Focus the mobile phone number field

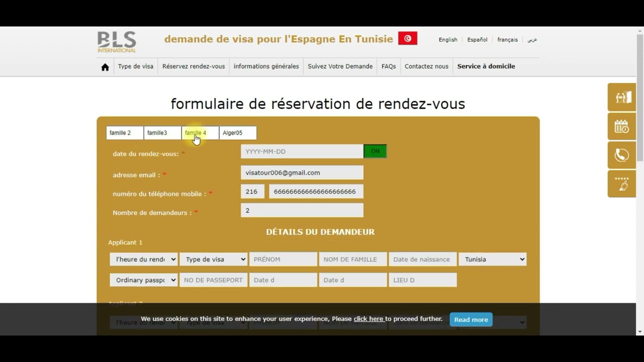click(316, 192)
